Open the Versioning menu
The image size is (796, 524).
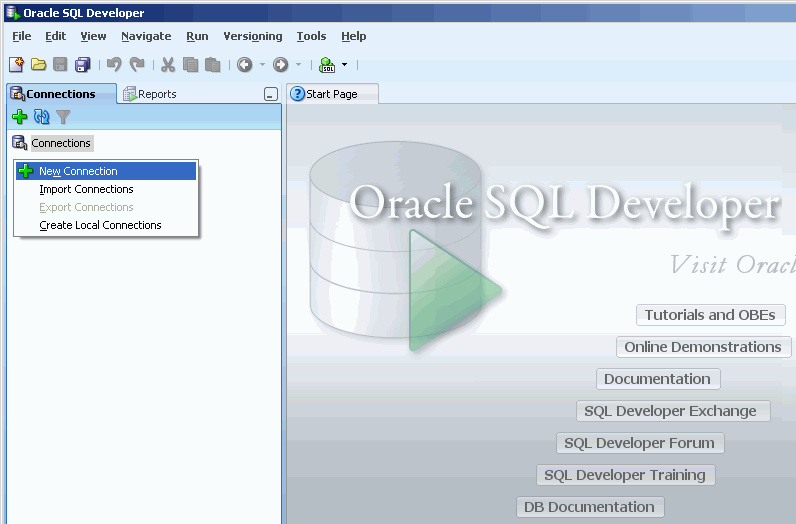(253, 37)
